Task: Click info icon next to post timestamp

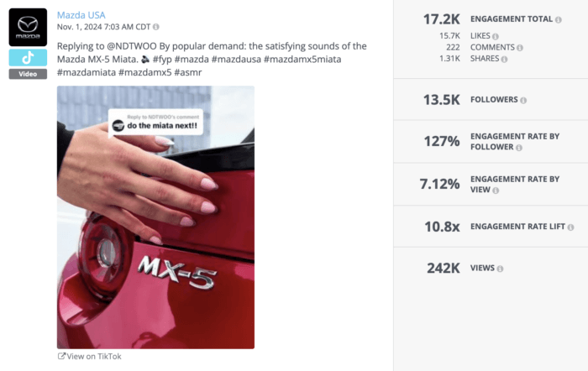Action: coord(156,27)
